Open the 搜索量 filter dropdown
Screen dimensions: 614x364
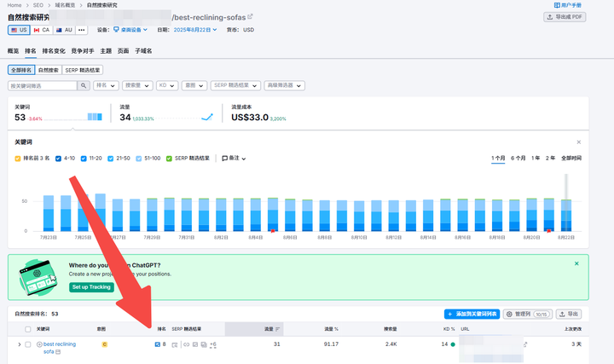[x=137, y=85]
